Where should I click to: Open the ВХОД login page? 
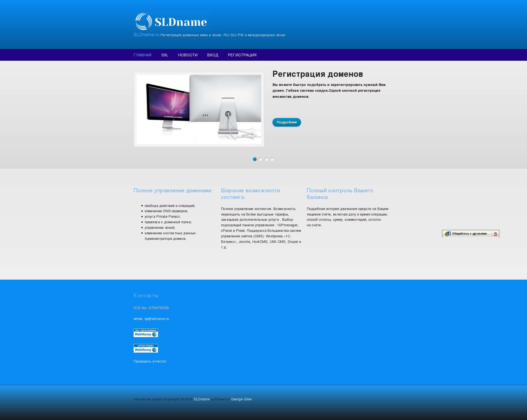(x=213, y=55)
